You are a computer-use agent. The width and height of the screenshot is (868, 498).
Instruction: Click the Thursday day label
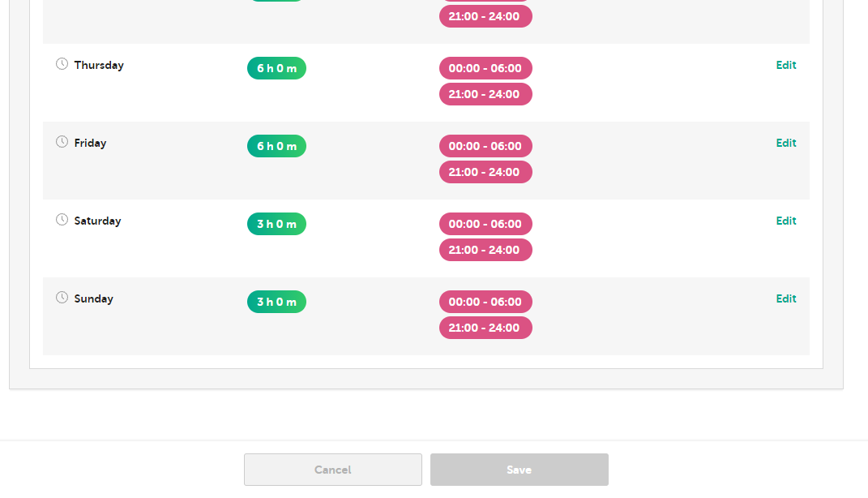point(99,65)
